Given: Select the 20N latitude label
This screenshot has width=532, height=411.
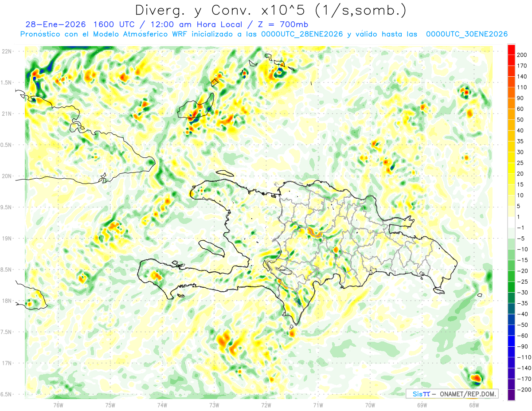Looking at the screenshot, I should [6, 176].
